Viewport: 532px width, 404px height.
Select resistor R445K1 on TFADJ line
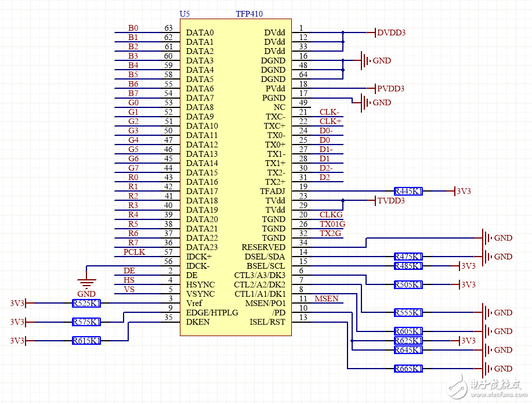point(408,191)
